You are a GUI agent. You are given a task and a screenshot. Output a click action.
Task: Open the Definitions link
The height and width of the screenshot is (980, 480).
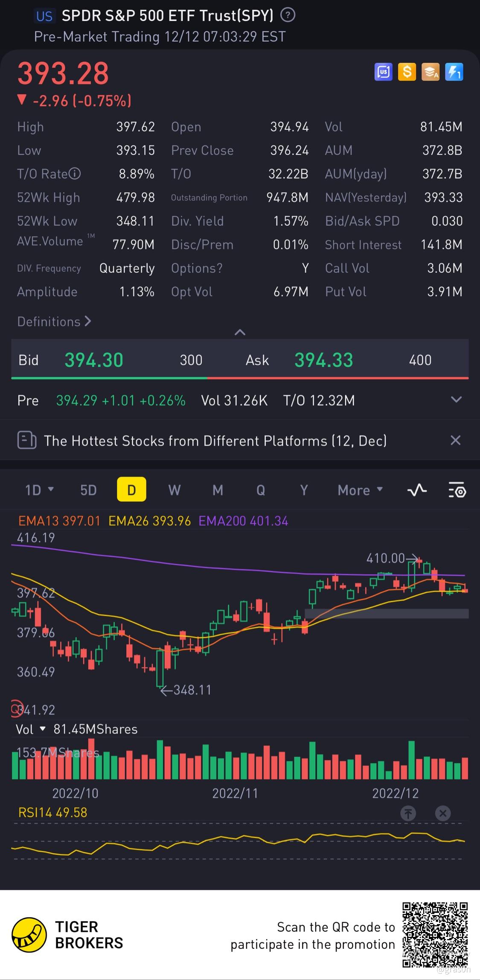point(54,321)
